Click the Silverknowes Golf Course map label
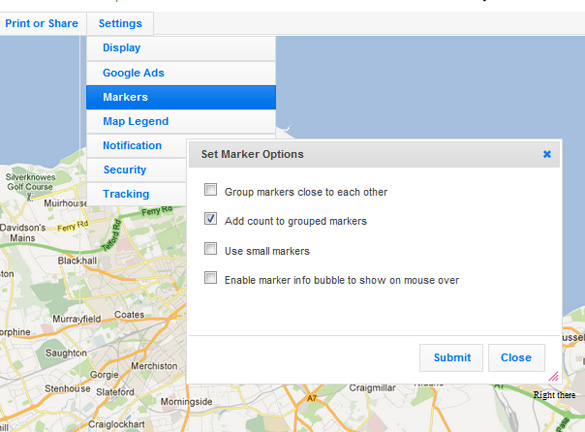Image resolution: width=585 pixels, height=432 pixels. [30, 182]
